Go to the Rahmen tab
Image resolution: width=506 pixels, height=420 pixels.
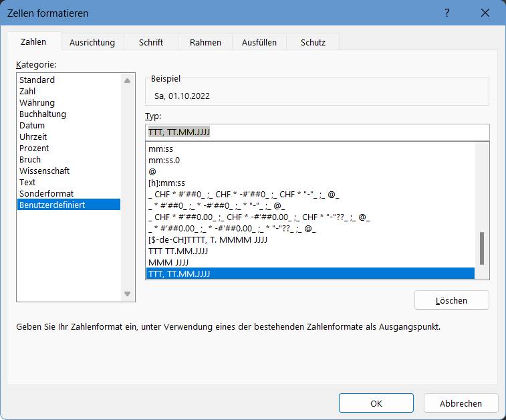point(205,42)
